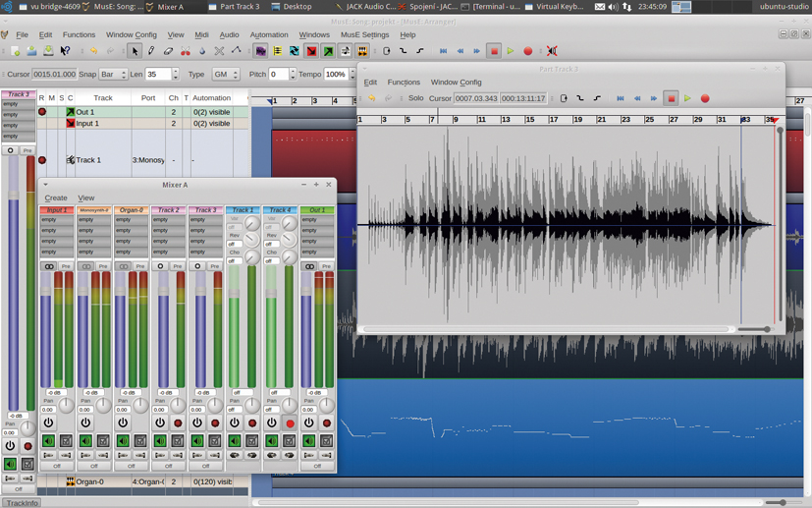Image resolution: width=812 pixels, height=508 pixels.
Task: Rewind to start in main transport
Action: tap(443, 51)
